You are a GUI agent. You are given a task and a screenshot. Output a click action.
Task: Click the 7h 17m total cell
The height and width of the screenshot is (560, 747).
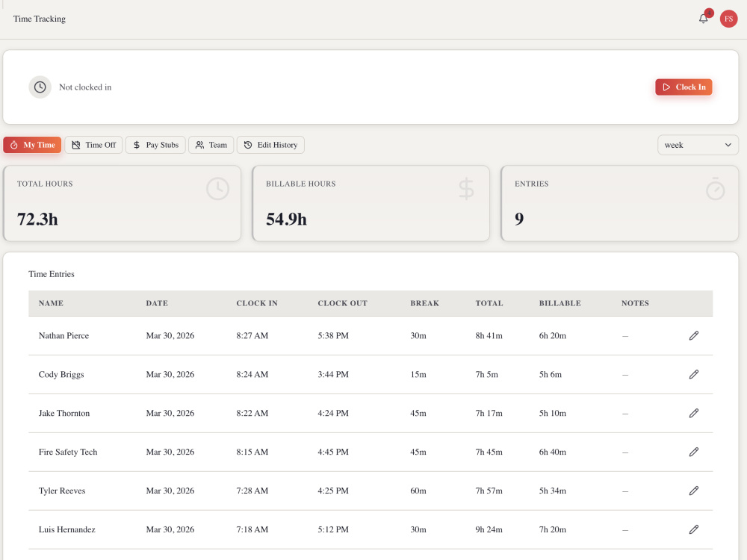click(x=489, y=413)
